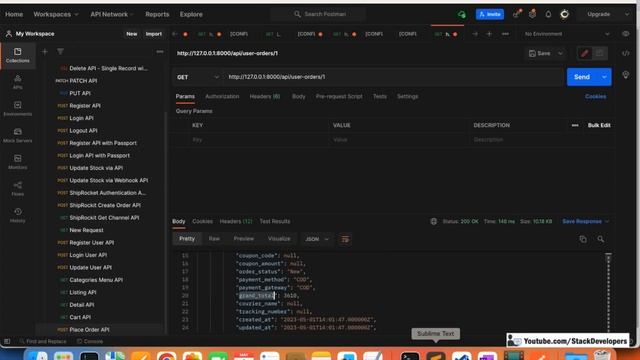Expand the Save button dropdown arrow

[x=560, y=53]
